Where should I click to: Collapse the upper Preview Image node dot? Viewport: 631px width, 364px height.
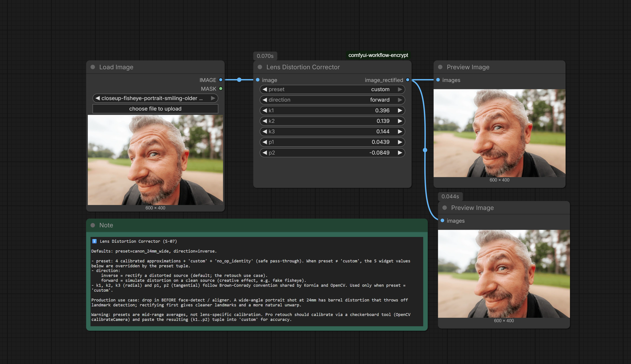tap(440, 67)
